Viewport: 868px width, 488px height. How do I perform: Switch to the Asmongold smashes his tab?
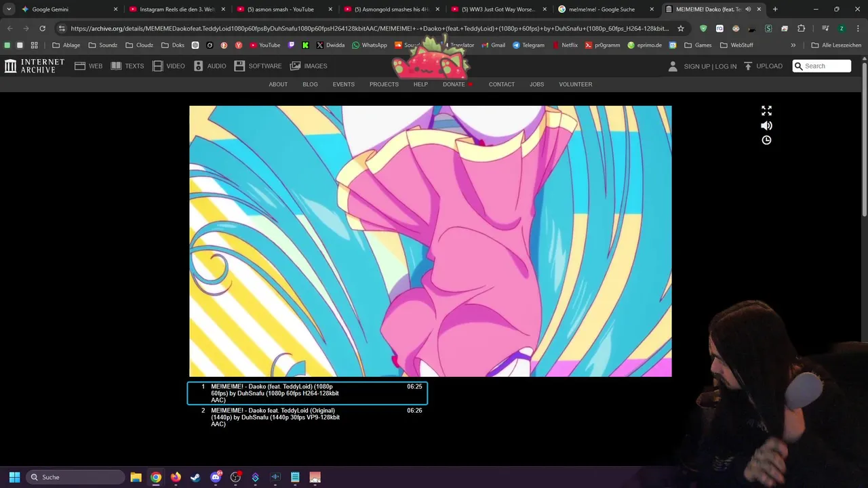pyautogui.click(x=391, y=9)
